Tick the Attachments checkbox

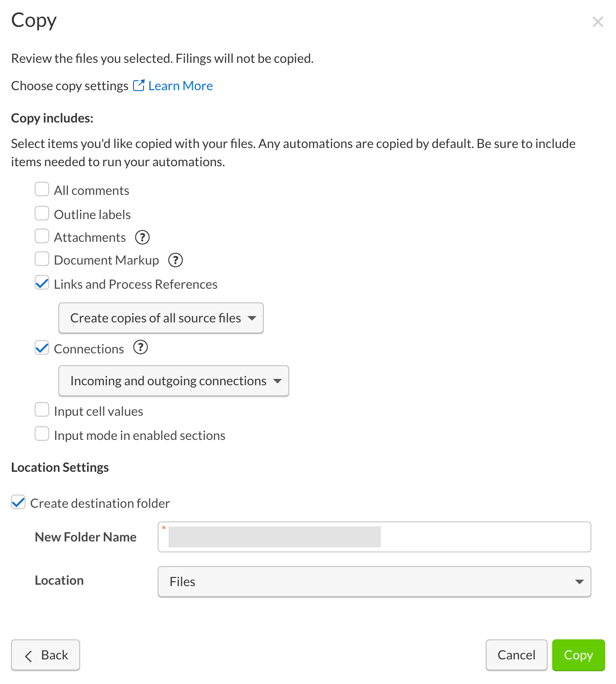(42, 236)
